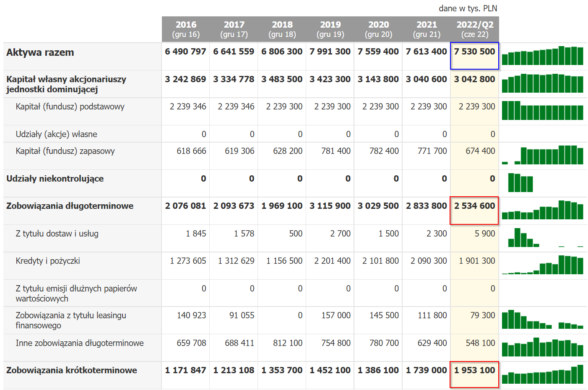
Task: Select the Aktywa razem value 6 490 797
Action: [185, 52]
